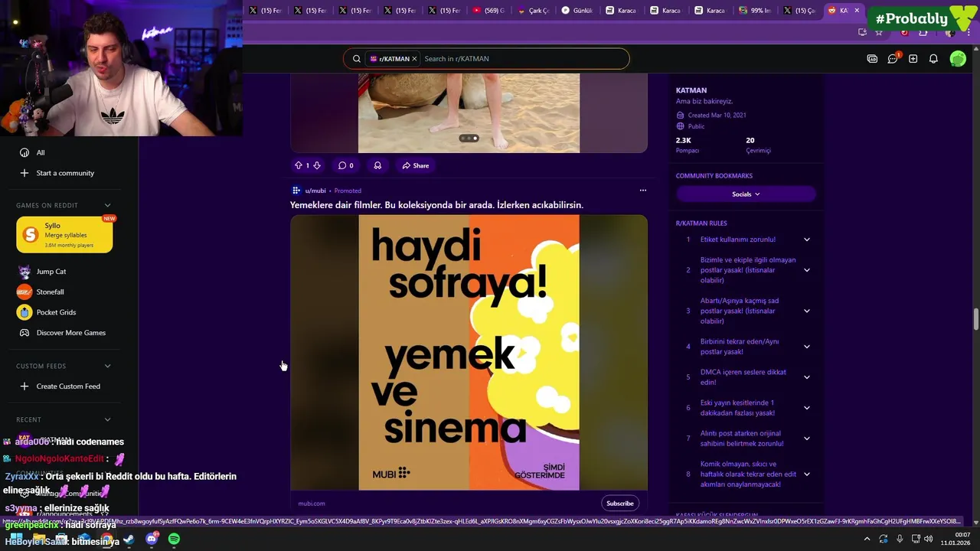This screenshot has width=980, height=551.
Task: Click Create Custom Feed
Action: coord(68,386)
